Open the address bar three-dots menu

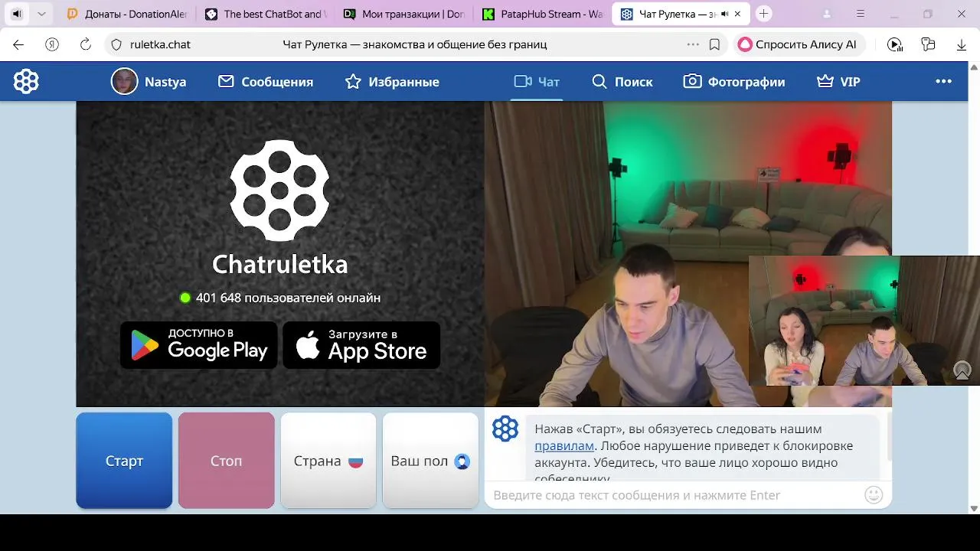pyautogui.click(x=693, y=44)
